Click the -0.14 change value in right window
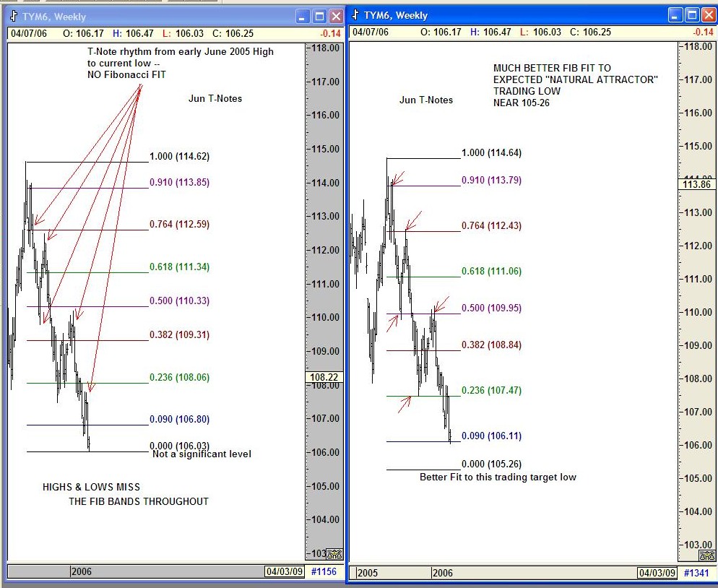Viewport: 718px width, 588px height. [703, 32]
